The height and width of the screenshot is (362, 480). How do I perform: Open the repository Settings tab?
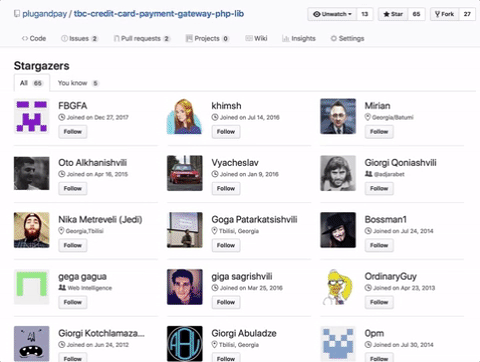347,38
